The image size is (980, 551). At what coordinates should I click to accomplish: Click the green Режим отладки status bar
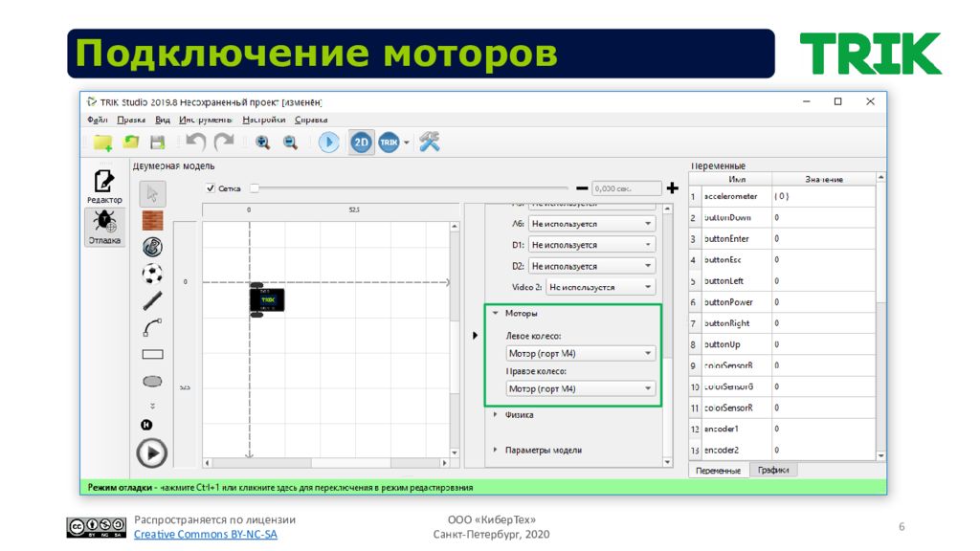(x=483, y=487)
